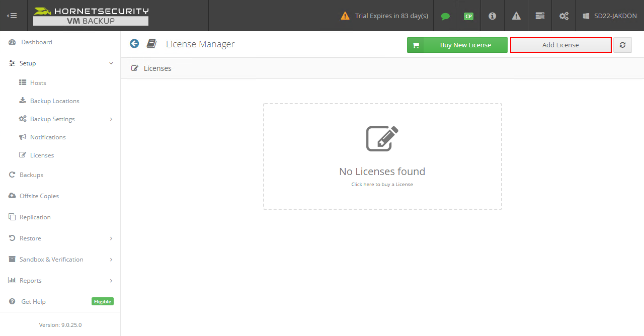Refresh the license list
The image size is (644, 336).
(x=622, y=45)
